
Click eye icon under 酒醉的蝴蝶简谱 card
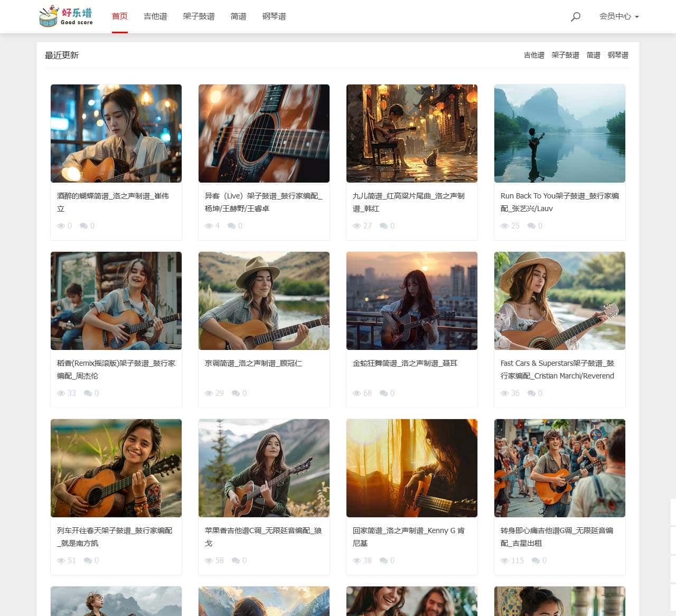(61, 226)
